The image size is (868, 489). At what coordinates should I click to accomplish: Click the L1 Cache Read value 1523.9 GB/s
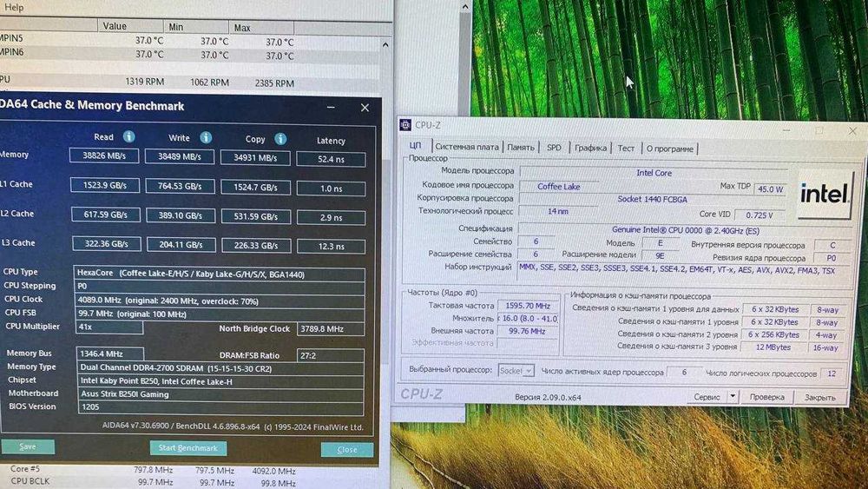coord(105,186)
